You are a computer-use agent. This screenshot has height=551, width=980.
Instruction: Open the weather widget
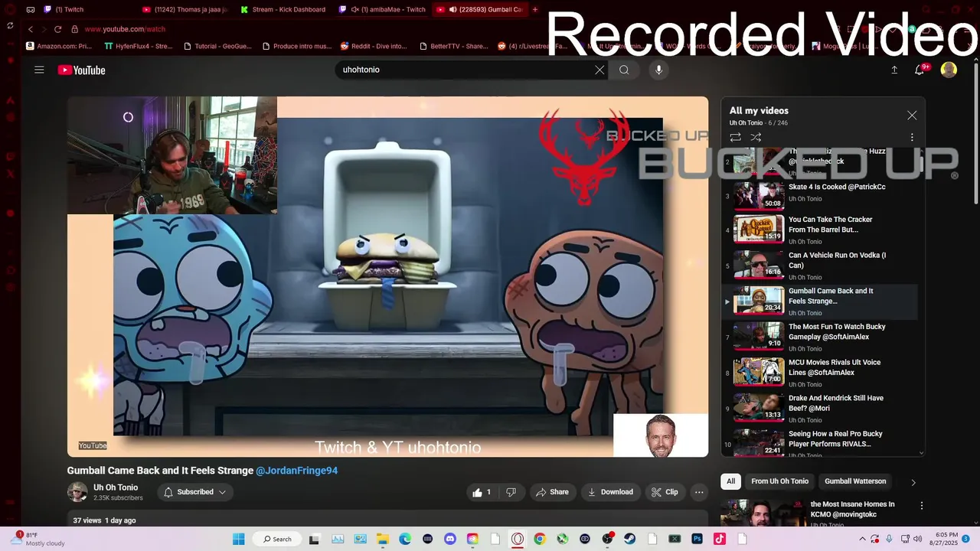(x=38, y=539)
